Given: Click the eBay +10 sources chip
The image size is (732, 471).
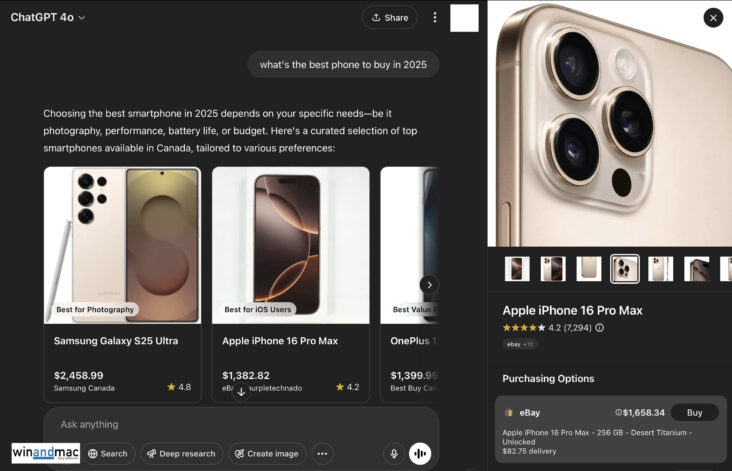Looking at the screenshot, I should click(x=520, y=344).
